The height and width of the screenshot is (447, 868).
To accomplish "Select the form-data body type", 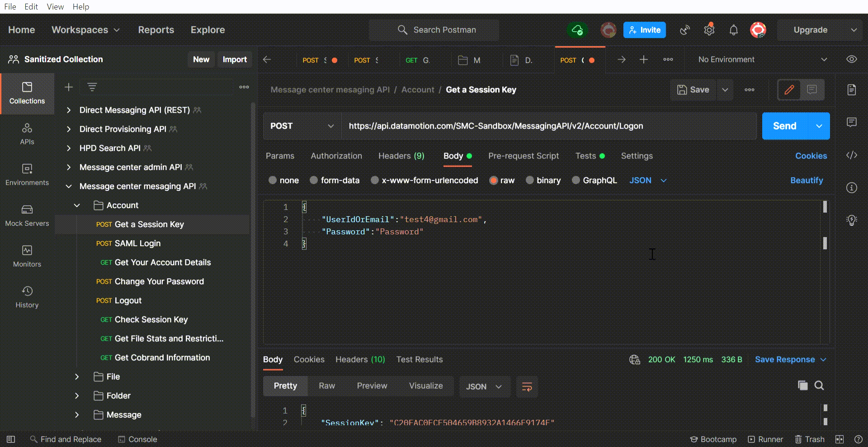I will click(x=335, y=180).
